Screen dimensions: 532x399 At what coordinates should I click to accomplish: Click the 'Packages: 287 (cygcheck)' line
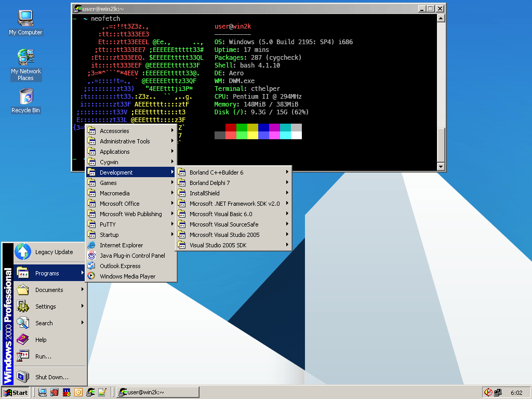[x=258, y=57]
